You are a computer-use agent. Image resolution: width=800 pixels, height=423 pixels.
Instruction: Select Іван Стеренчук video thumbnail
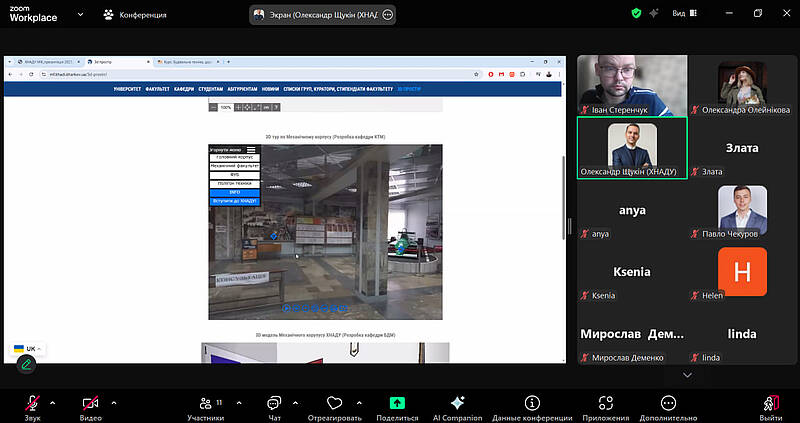[631, 84]
